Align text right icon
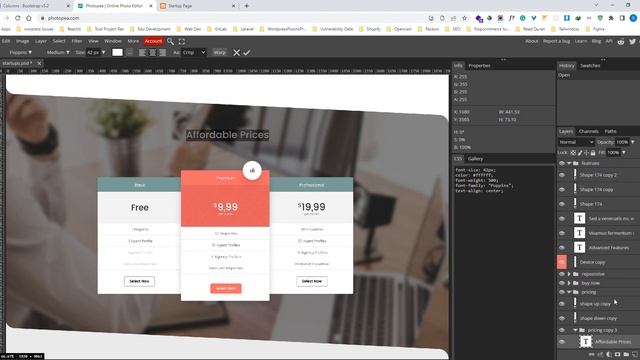The width and height of the screenshot is (640, 360). point(162,53)
